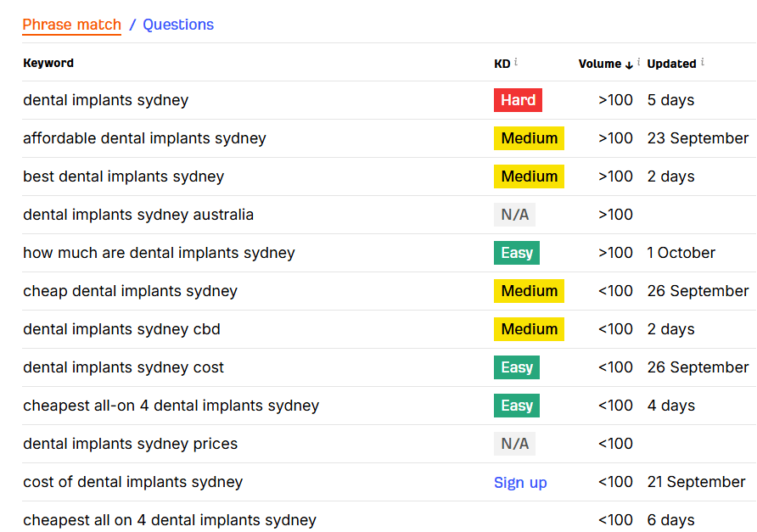Screen dimensions: 757x532
Task: Click Medium badge for cheap dental implants
Action: [529, 291]
